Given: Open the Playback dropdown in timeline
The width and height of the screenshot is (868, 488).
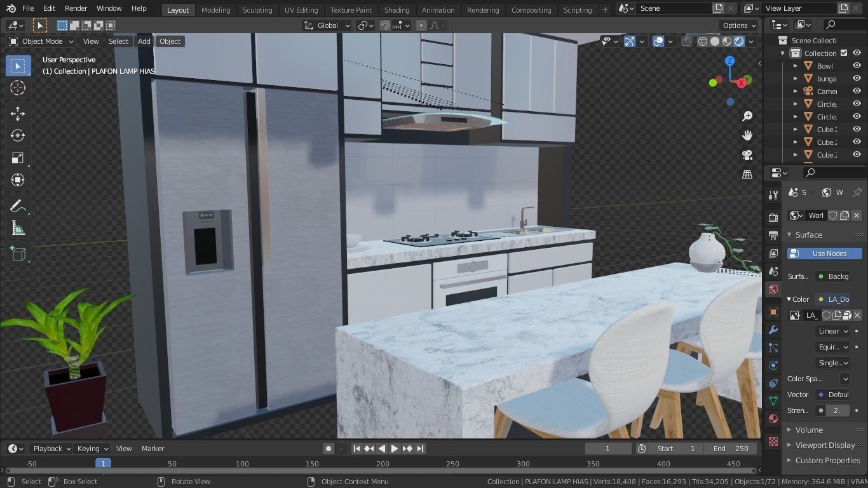Looking at the screenshot, I should coord(51,449).
